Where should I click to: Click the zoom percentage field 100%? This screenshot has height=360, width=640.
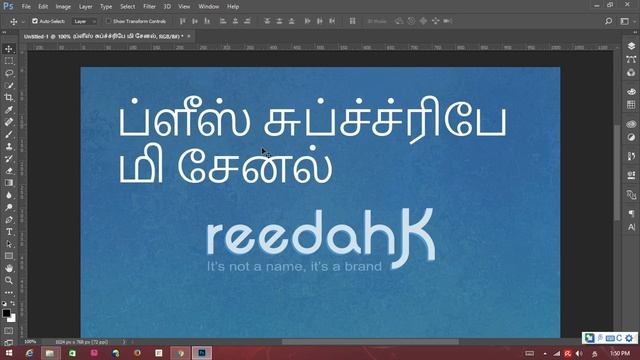coord(31,342)
